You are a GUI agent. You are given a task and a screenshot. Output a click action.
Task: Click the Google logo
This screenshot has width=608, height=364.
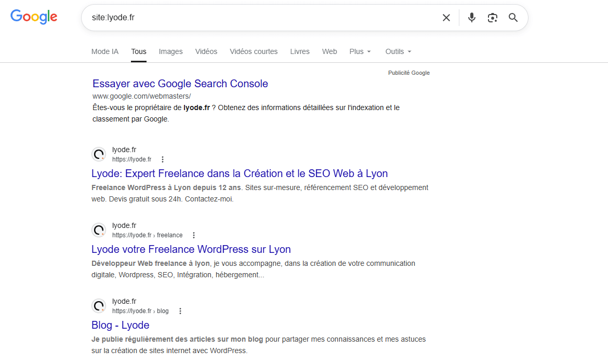coord(34,17)
